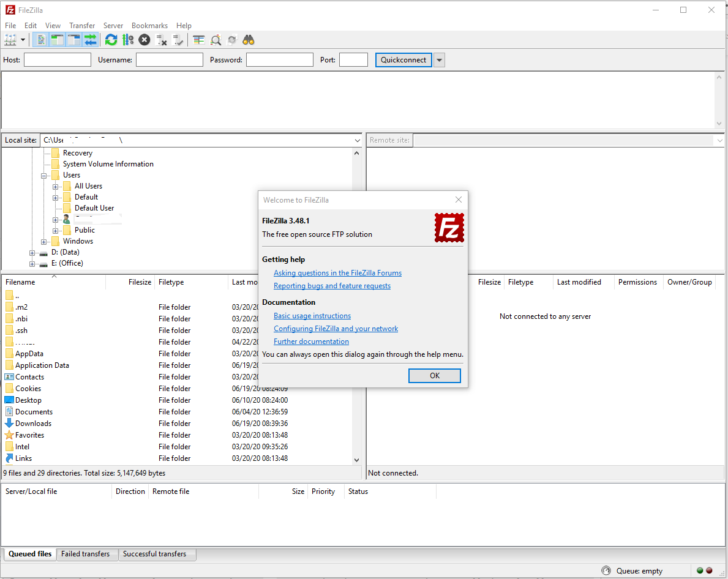Open the Server menu
Viewport: 728px width, 579px height.
point(113,26)
